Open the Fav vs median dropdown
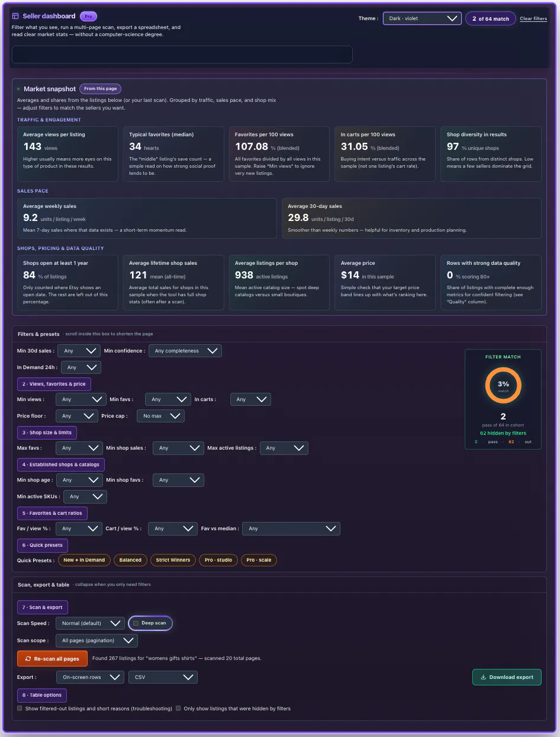Viewport: 560px width, 737px height. coord(291,528)
